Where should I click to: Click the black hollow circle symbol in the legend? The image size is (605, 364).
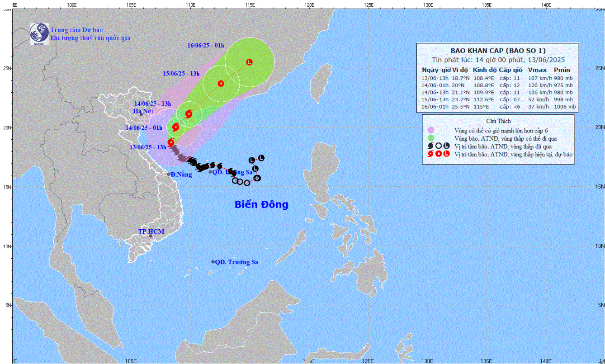[x=438, y=146]
